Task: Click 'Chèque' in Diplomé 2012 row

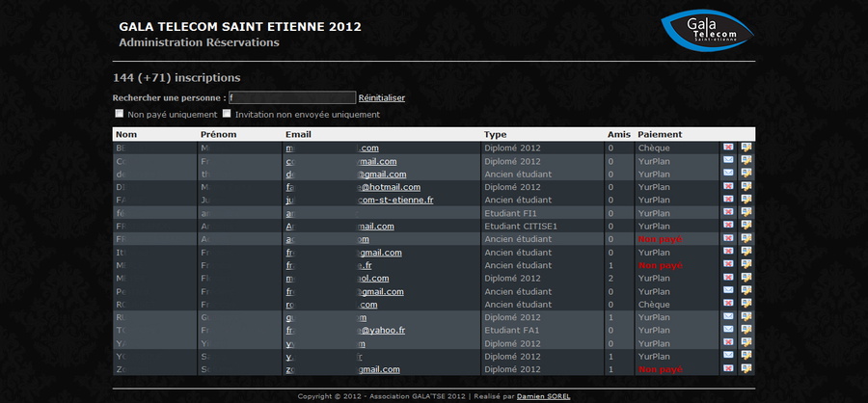Action: (654, 148)
